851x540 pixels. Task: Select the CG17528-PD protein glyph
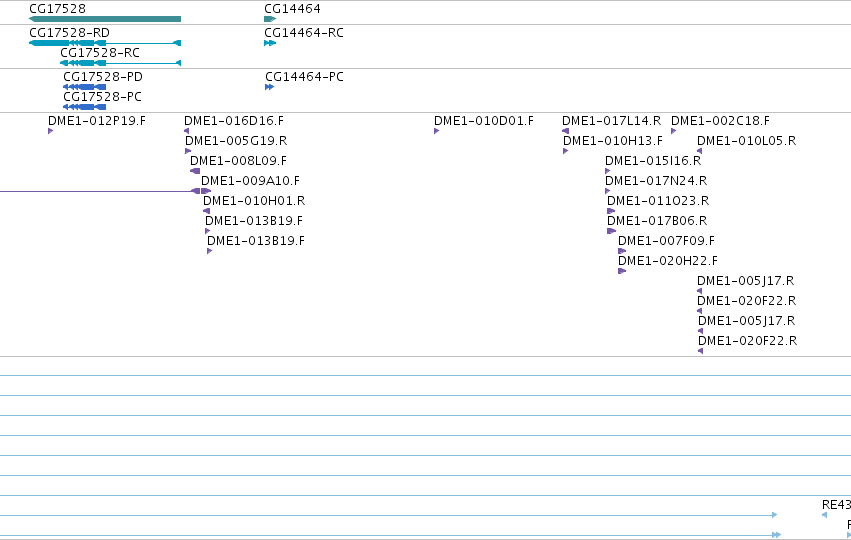tap(85, 87)
